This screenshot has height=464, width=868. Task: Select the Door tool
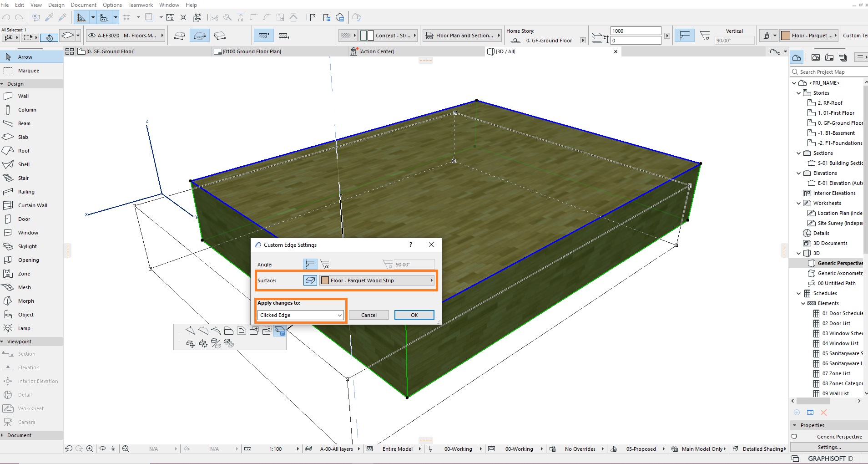coord(31,219)
